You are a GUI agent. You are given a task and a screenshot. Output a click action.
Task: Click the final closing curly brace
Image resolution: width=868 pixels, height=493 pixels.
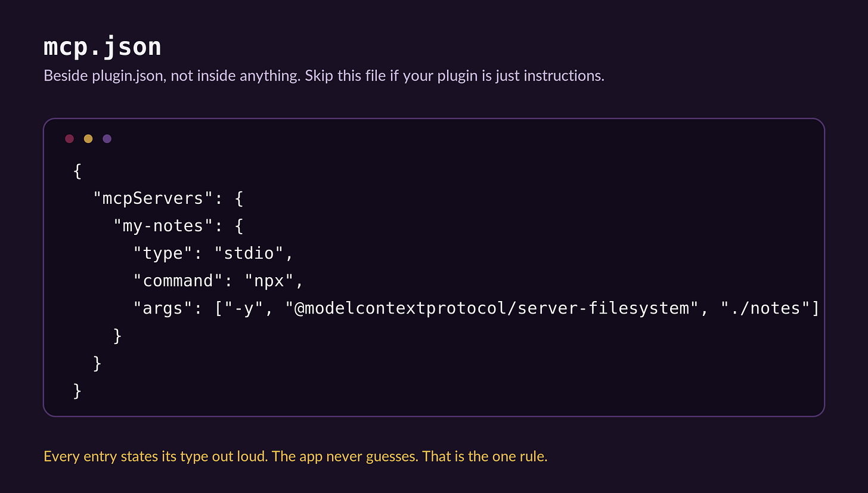[x=77, y=390]
